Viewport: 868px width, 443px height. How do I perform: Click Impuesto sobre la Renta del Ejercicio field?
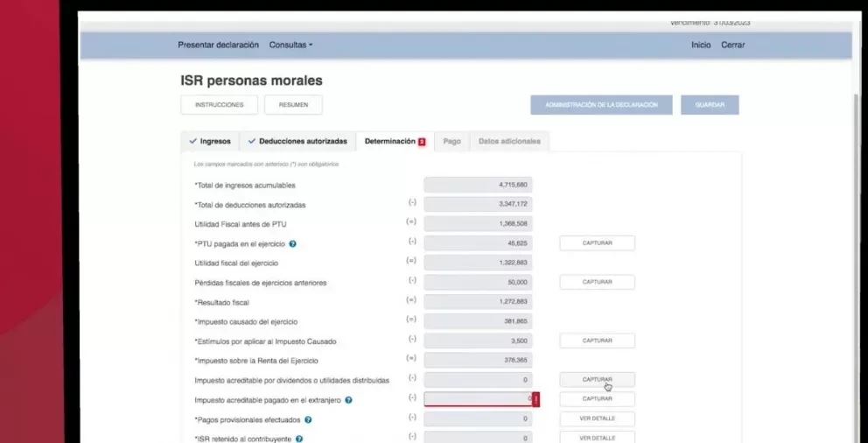tap(478, 360)
